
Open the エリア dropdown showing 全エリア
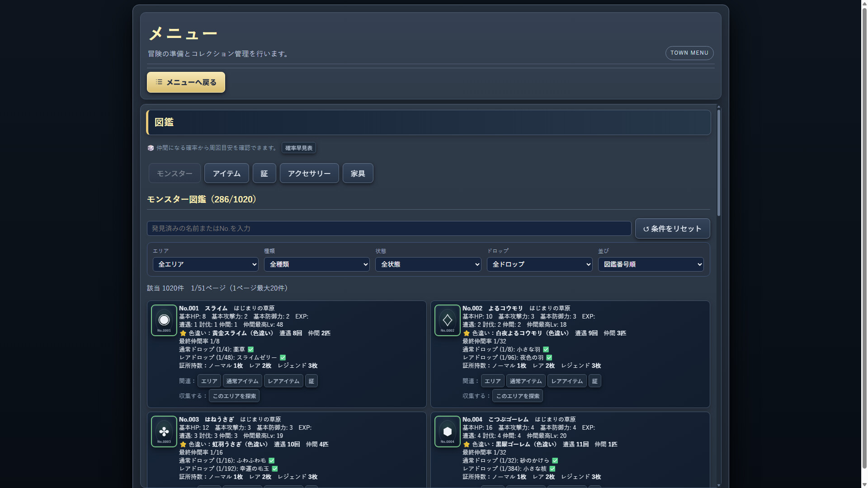click(205, 264)
